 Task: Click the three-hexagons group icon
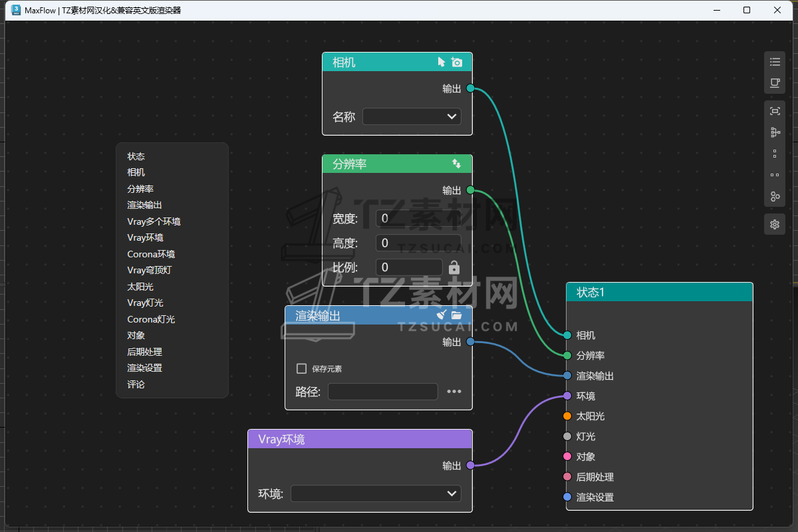tap(775, 196)
